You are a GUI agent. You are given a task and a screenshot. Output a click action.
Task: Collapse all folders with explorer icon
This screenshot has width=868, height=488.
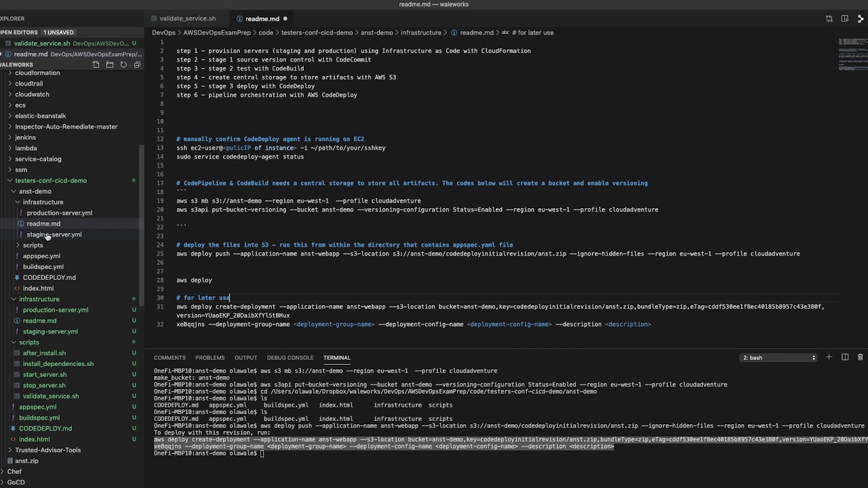pos(137,64)
